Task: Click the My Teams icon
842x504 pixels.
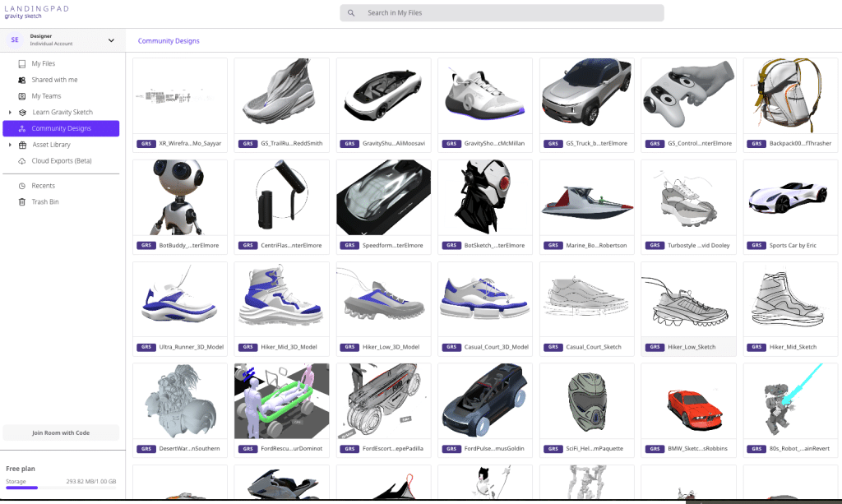Action: (x=22, y=96)
